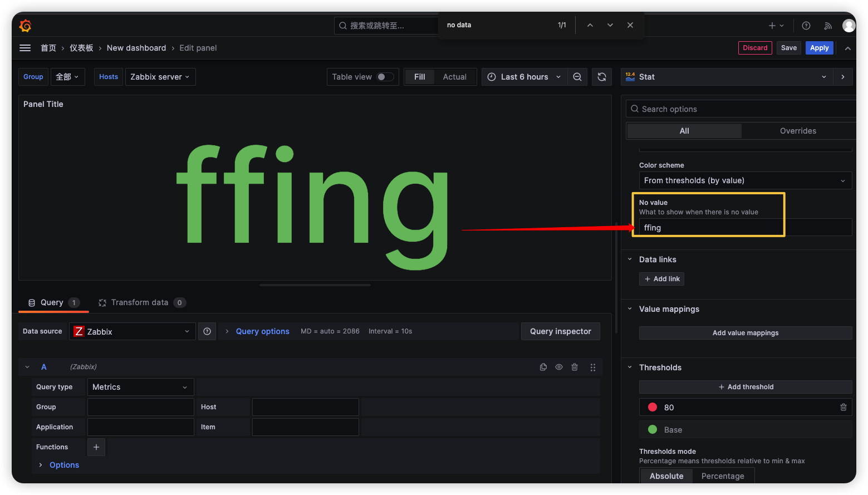Click the red 80 threshold color swatch
This screenshot has height=495, width=868.
pos(653,408)
